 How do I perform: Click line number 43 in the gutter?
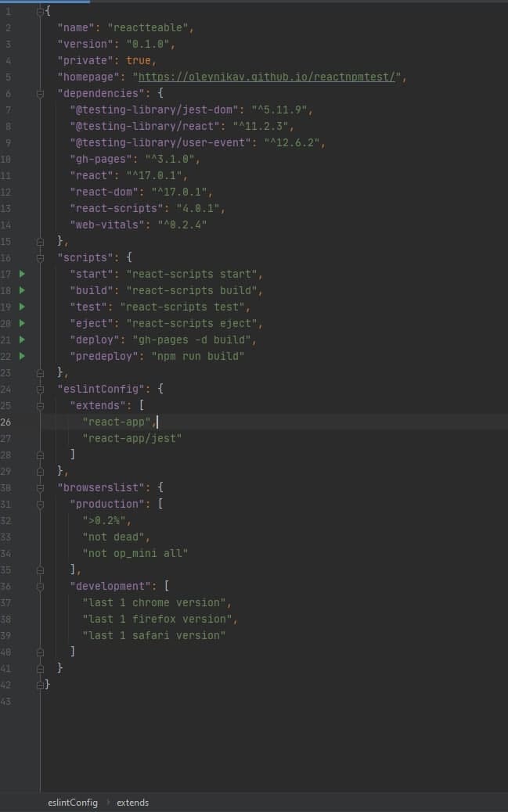[x=5, y=701]
